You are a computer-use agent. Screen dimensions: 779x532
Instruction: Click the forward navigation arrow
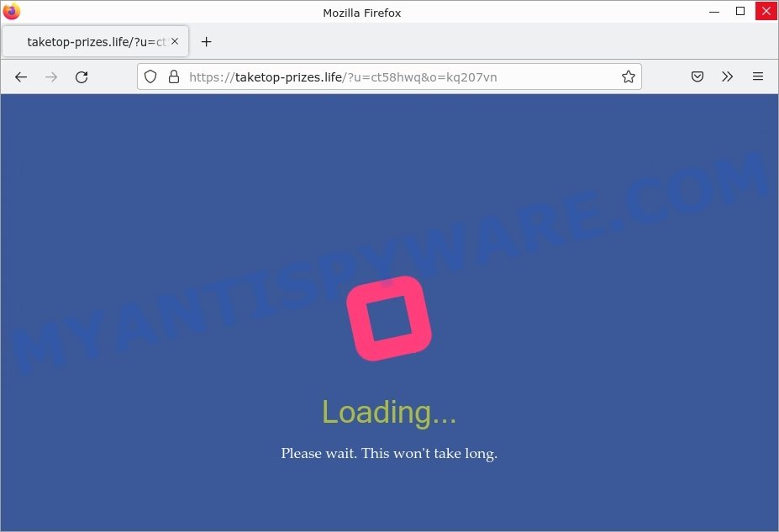point(51,77)
